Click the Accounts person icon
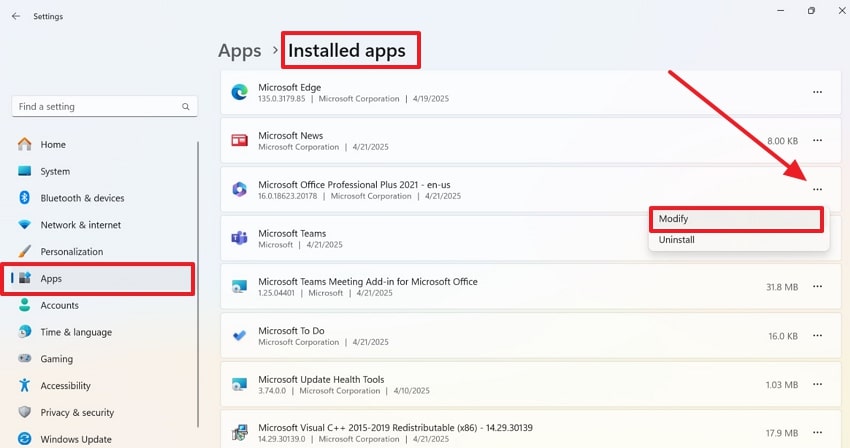The image size is (850, 448). coord(24,305)
